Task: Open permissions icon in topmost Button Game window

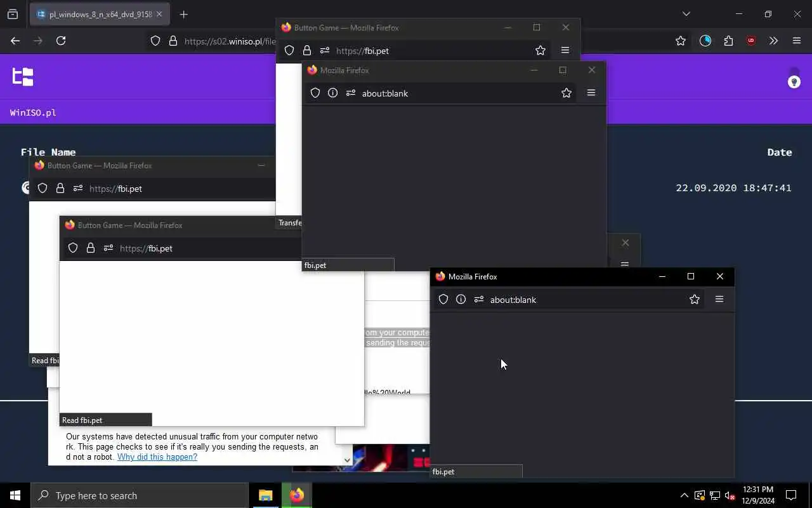Action: [325, 50]
